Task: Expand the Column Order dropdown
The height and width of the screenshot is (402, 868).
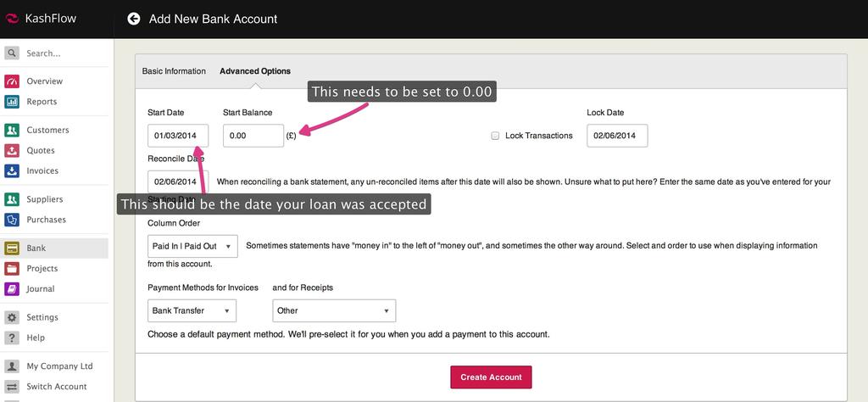Action: 192,246
